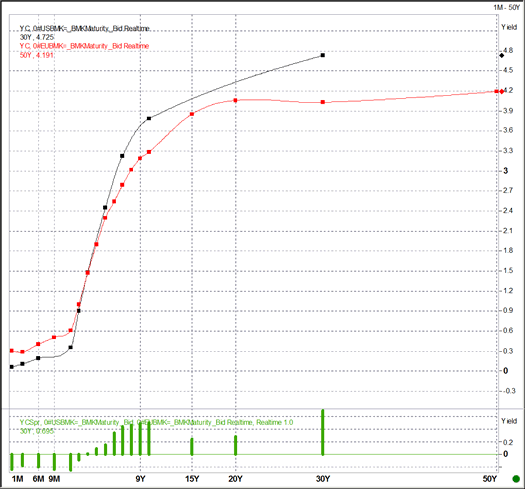Click the bold '3' tick on yield axis
The image size is (525, 489).
[506, 171]
